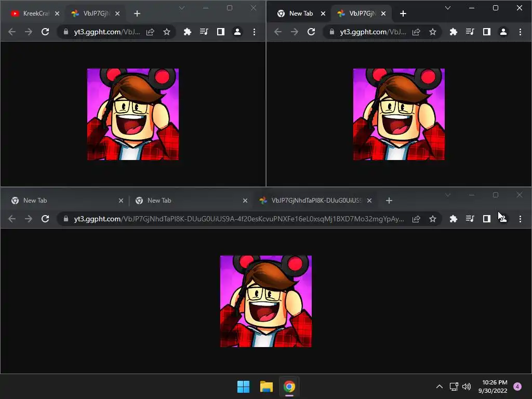Image resolution: width=532 pixels, height=399 pixels.
Task: Open Extensions puzzle icon in top-left window
Action: point(187,32)
